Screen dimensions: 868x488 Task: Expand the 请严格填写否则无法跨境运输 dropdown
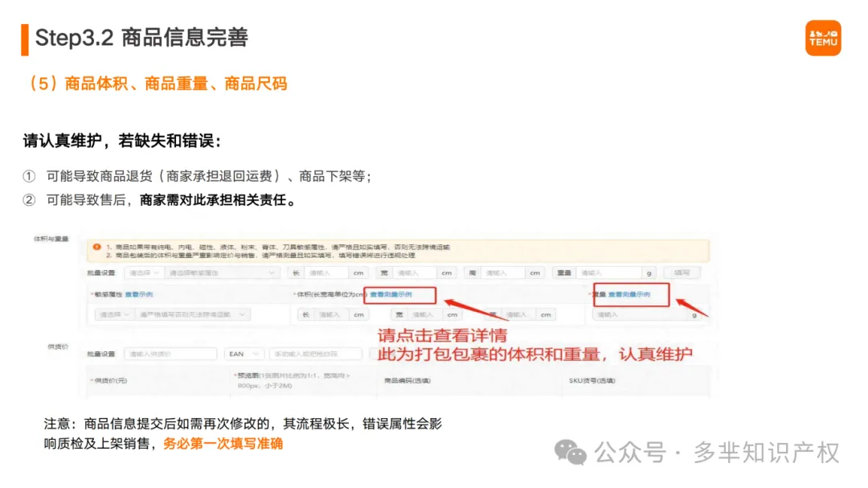click(x=192, y=314)
